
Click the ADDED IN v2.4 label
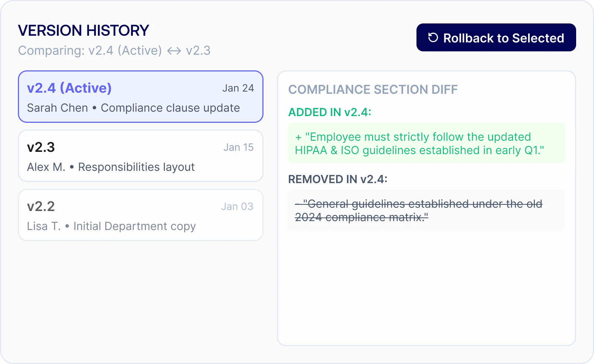click(330, 112)
